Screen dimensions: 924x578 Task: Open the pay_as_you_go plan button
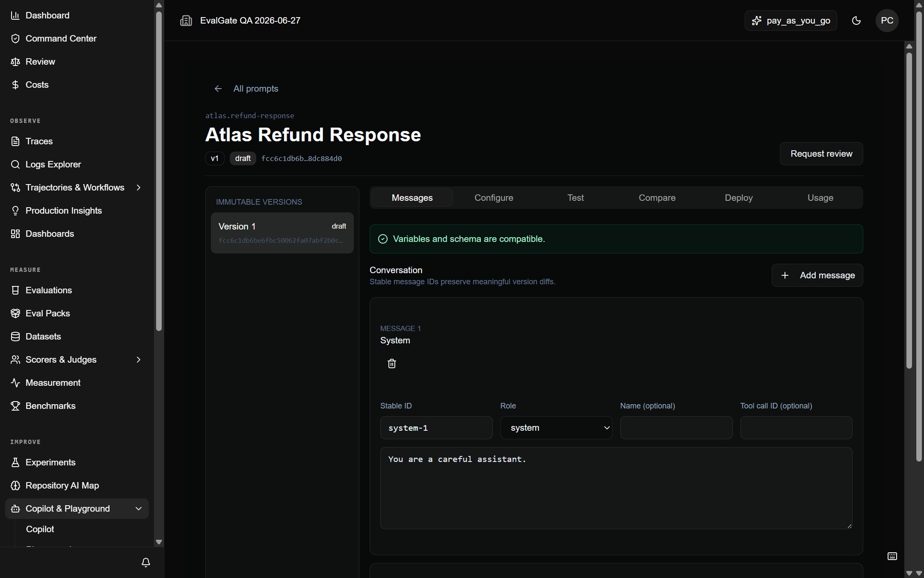pos(791,21)
